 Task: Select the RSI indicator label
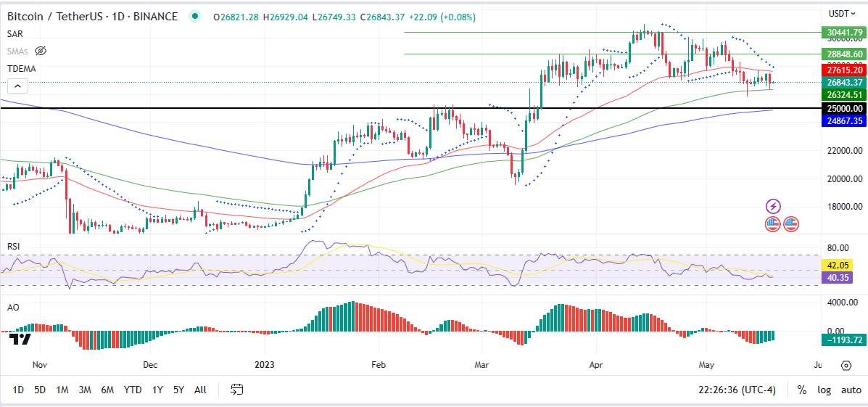pyautogui.click(x=13, y=246)
